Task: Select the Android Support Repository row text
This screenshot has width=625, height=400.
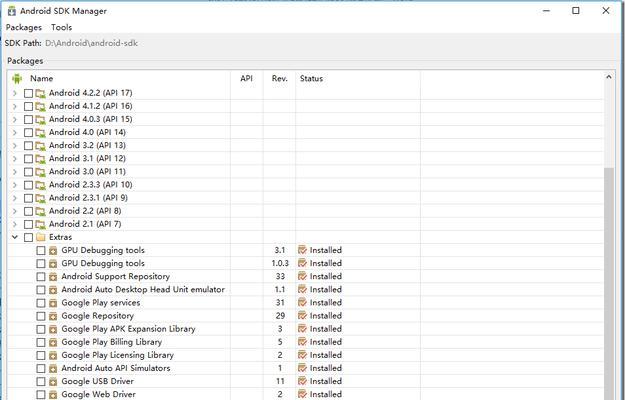Action: click(x=116, y=276)
